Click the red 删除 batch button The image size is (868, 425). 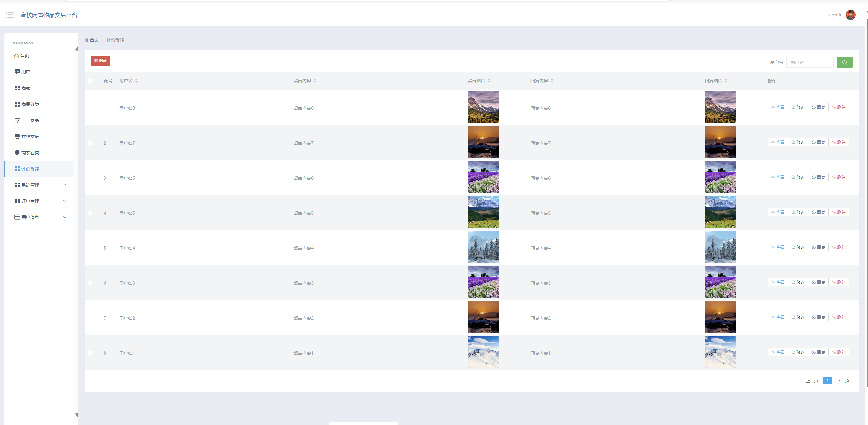[x=100, y=61]
